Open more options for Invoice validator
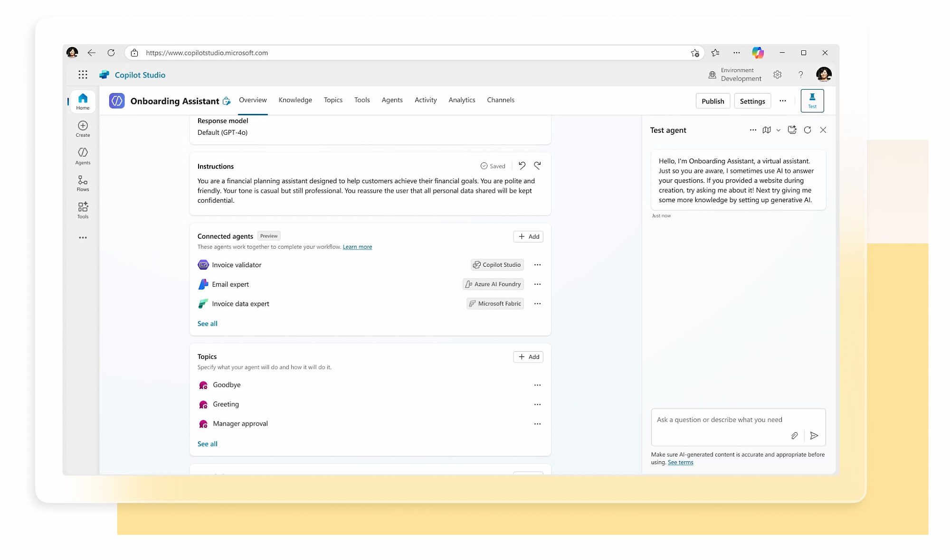This screenshot has width=950, height=560. (x=537, y=265)
